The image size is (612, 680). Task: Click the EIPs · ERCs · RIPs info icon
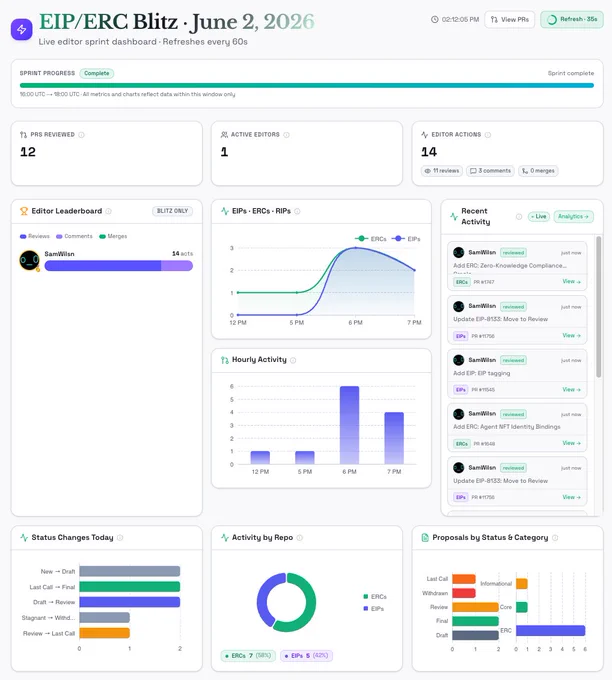pyautogui.click(x=297, y=211)
